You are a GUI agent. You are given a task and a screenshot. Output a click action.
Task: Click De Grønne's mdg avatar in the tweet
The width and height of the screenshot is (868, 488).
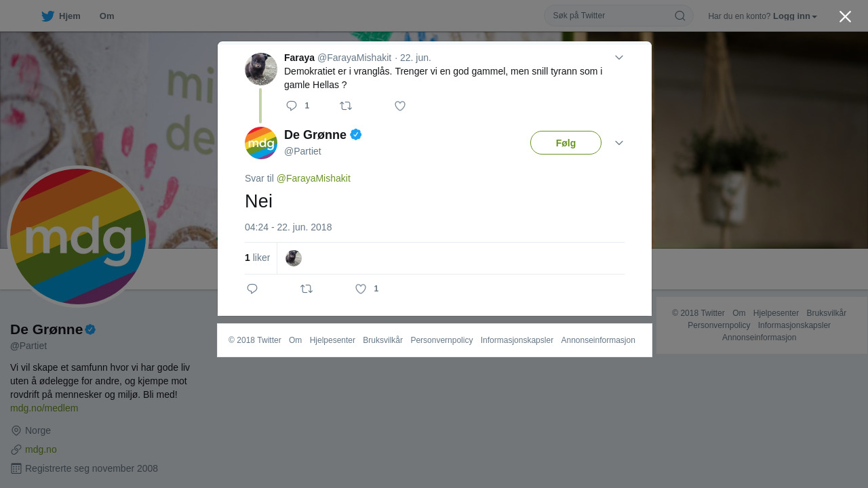coord(261,143)
